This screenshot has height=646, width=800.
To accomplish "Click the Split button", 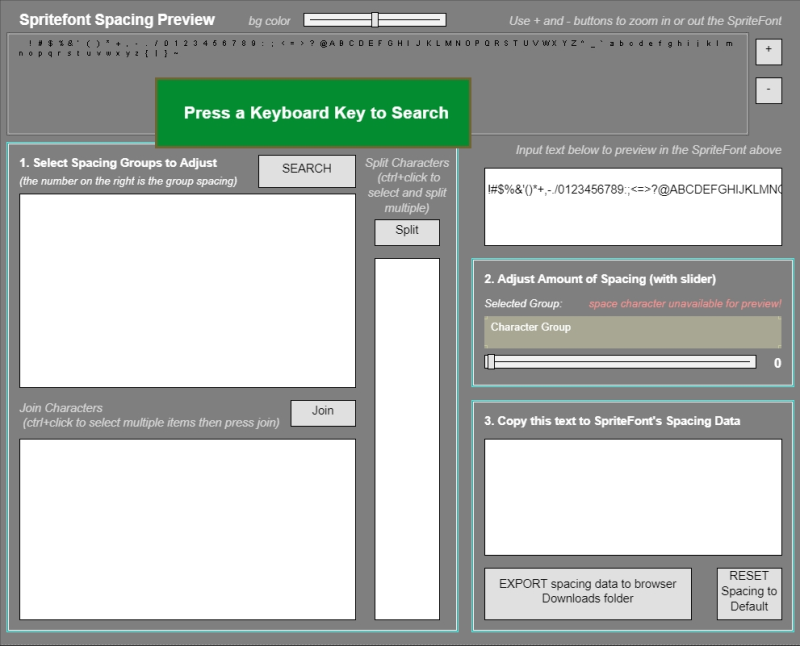I will coord(407,232).
